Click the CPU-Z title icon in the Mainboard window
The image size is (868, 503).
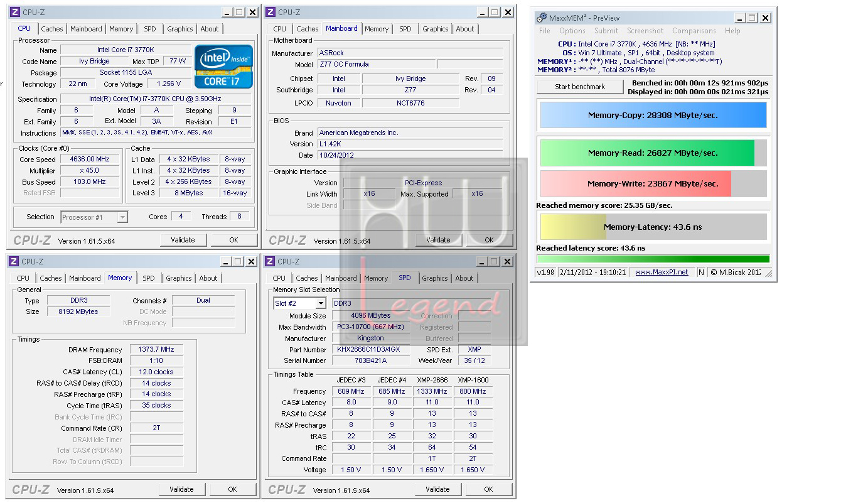pyautogui.click(x=271, y=12)
